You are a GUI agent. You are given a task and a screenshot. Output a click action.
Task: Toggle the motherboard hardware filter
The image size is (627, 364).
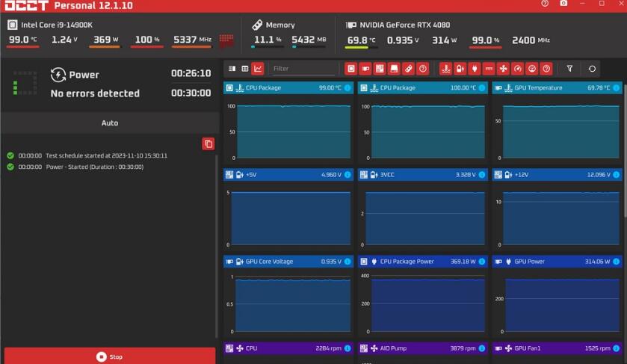pyautogui.click(x=380, y=69)
